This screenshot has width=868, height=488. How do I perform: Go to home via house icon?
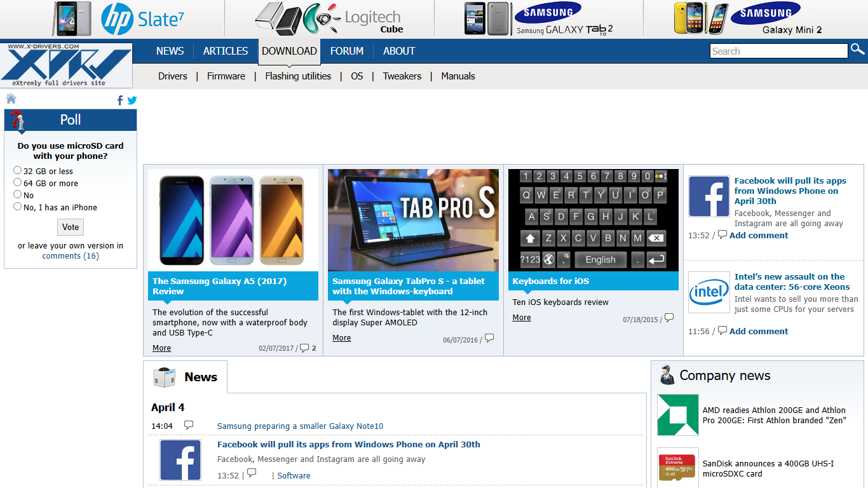11,98
